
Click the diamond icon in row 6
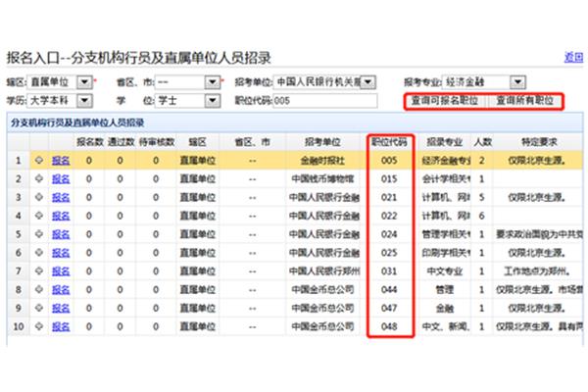[39, 253]
